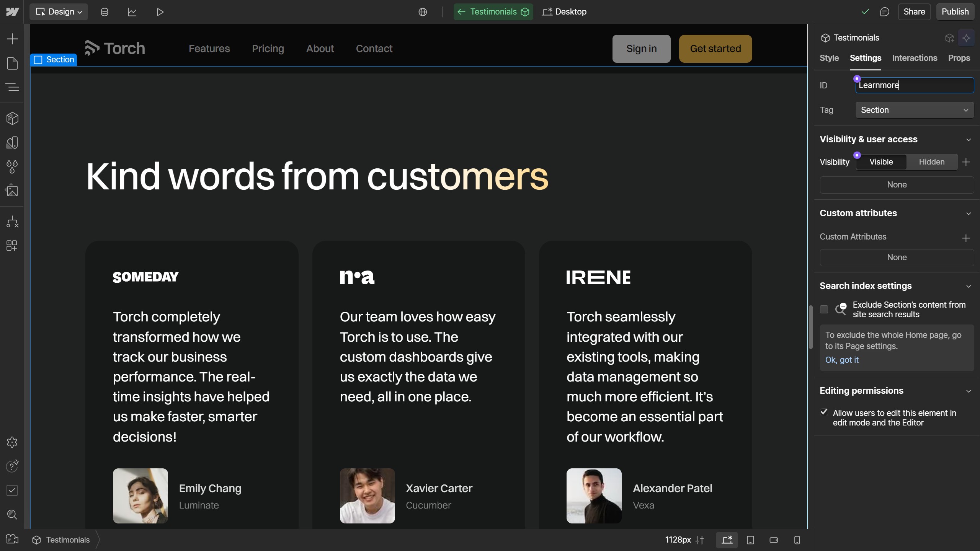
Task: Click the Publish button
Action: tap(955, 12)
